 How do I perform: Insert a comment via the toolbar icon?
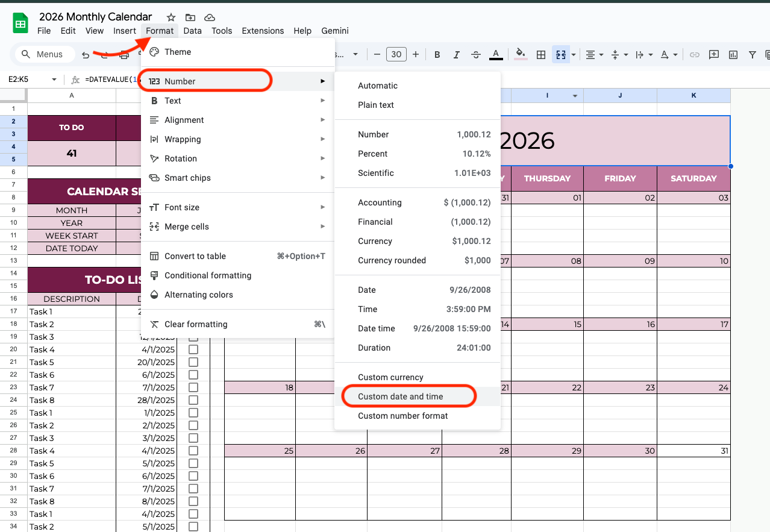tap(713, 54)
